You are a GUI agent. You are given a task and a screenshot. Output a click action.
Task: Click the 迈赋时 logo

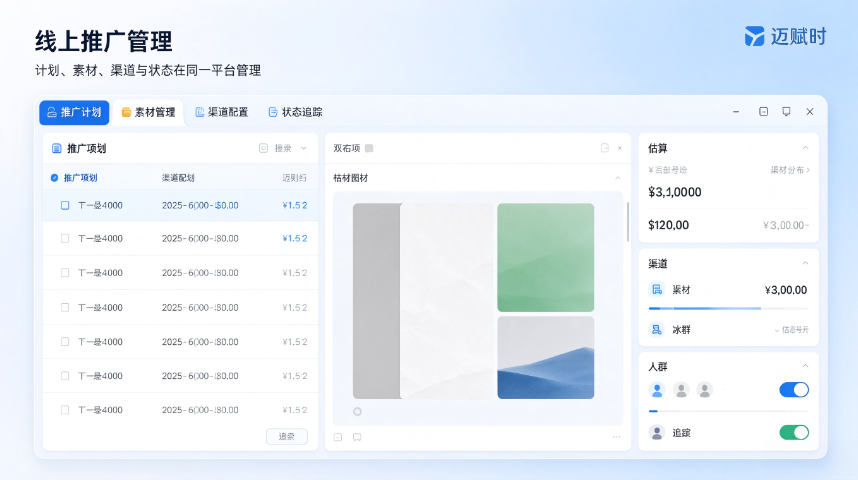pos(785,37)
